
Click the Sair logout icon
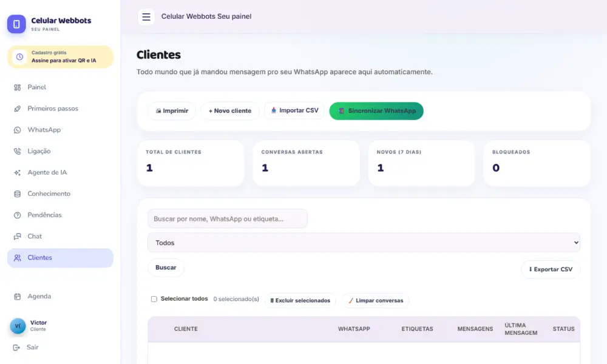pyautogui.click(x=16, y=348)
